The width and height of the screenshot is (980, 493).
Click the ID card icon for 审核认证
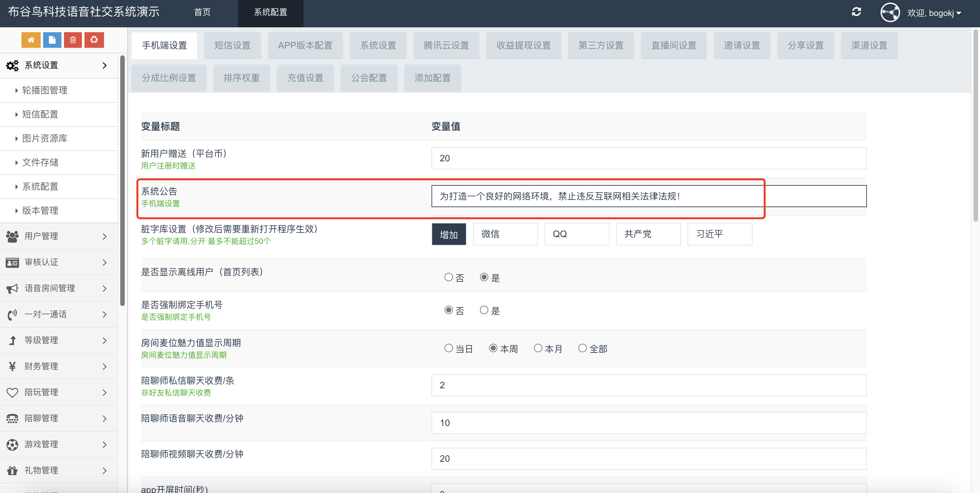point(12,262)
